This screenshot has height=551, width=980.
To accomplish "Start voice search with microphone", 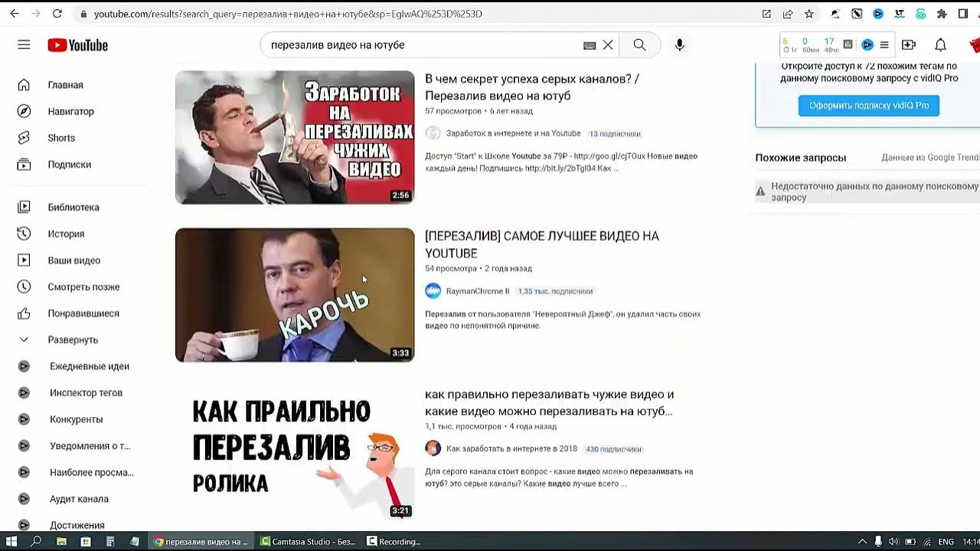I will point(679,45).
